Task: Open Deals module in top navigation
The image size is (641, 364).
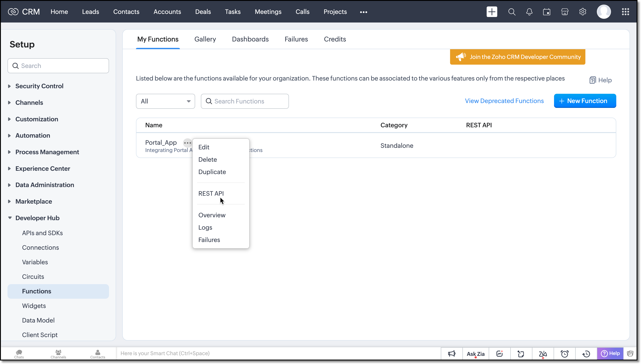Action: point(203,12)
